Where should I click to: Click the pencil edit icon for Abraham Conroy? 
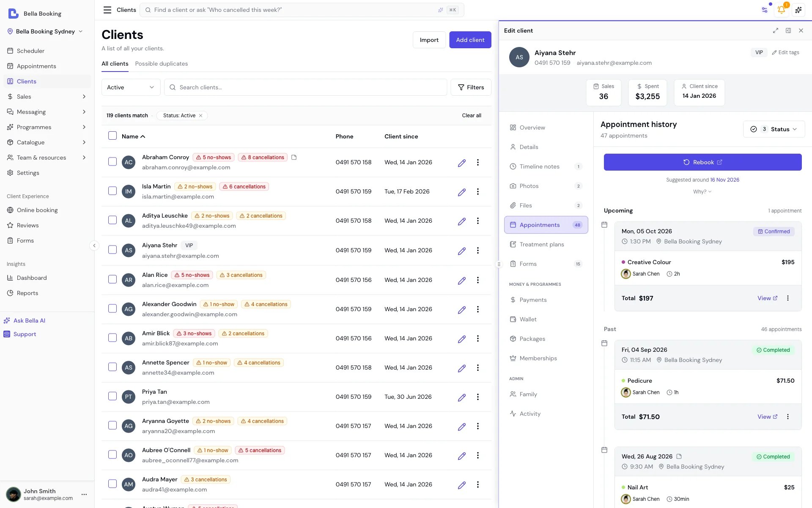(462, 163)
